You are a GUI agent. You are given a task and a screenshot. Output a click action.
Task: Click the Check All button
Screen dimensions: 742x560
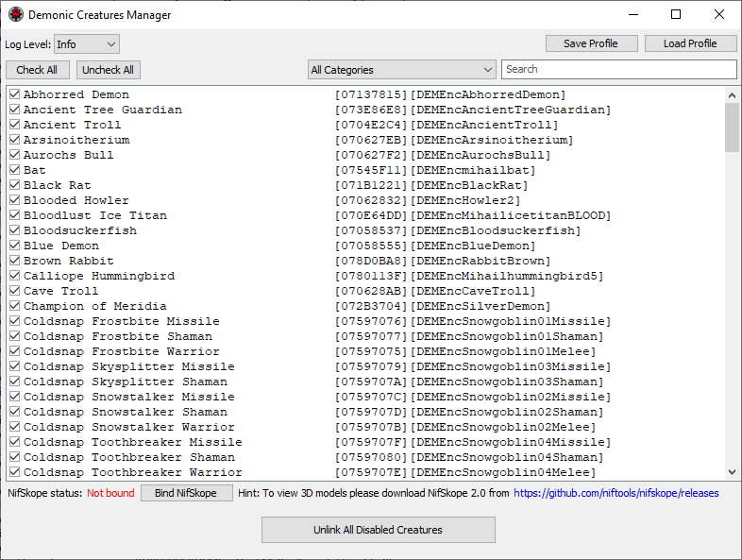click(37, 70)
